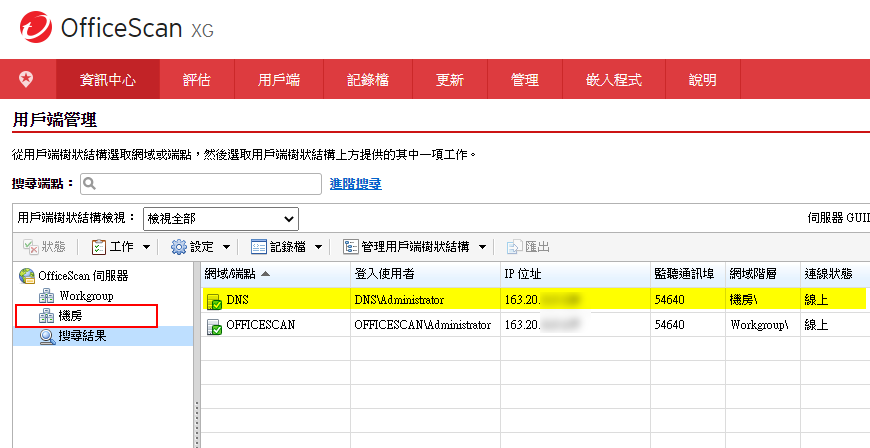
Task: Click OFFICESCAN\Administrator user cell
Action: point(423,325)
